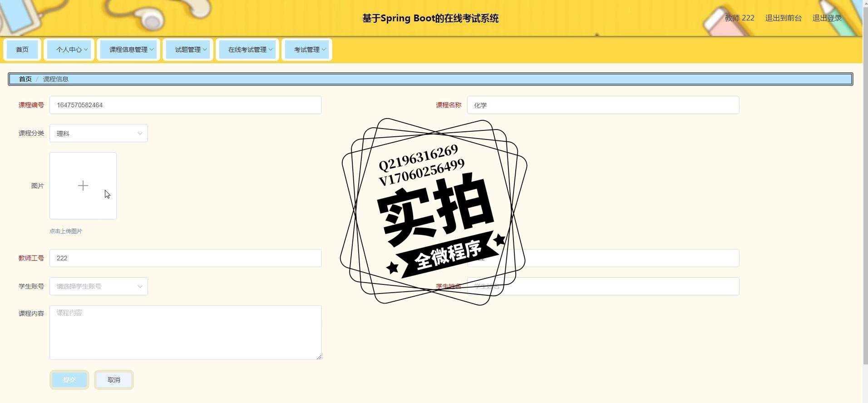868x403 pixels.
Task: Focus the 课程编号 input field
Action: [x=186, y=105]
